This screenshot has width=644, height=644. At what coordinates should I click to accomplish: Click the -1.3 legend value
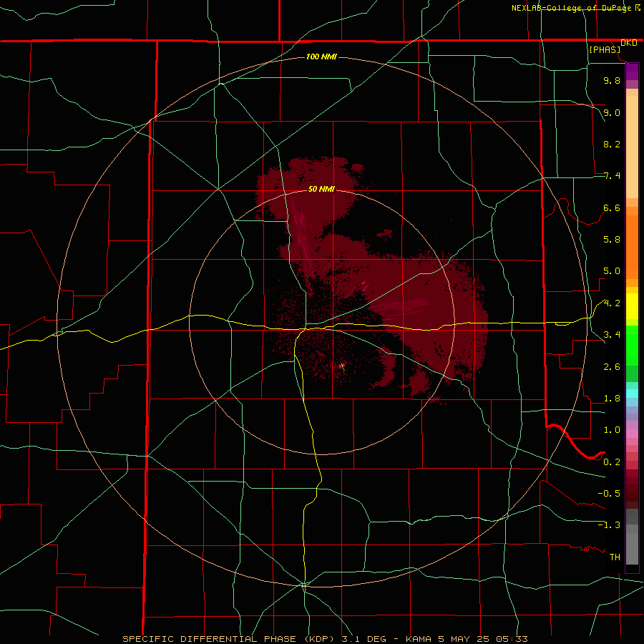pos(609,525)
